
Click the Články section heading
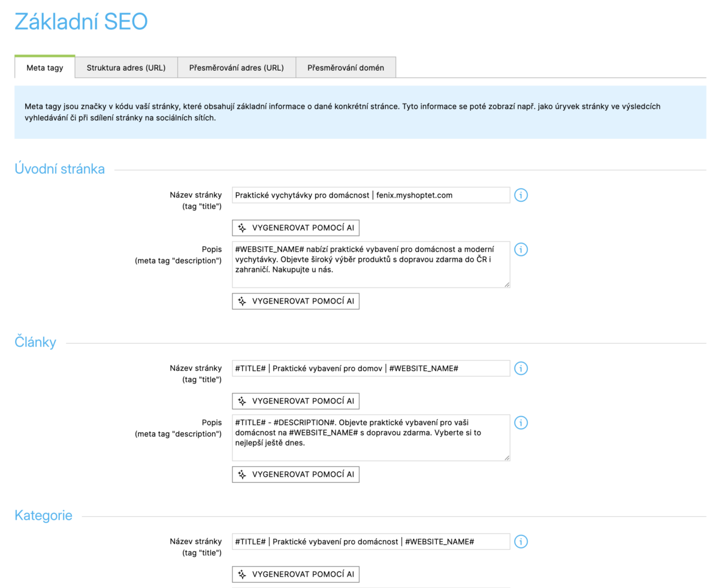click(35, 343)
